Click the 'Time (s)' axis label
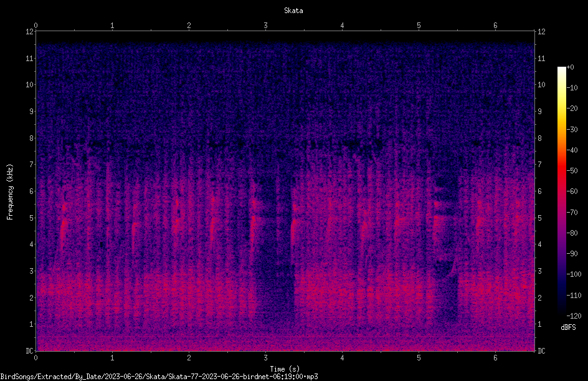The width and height of the screenshot is (588, 381). 285,369
